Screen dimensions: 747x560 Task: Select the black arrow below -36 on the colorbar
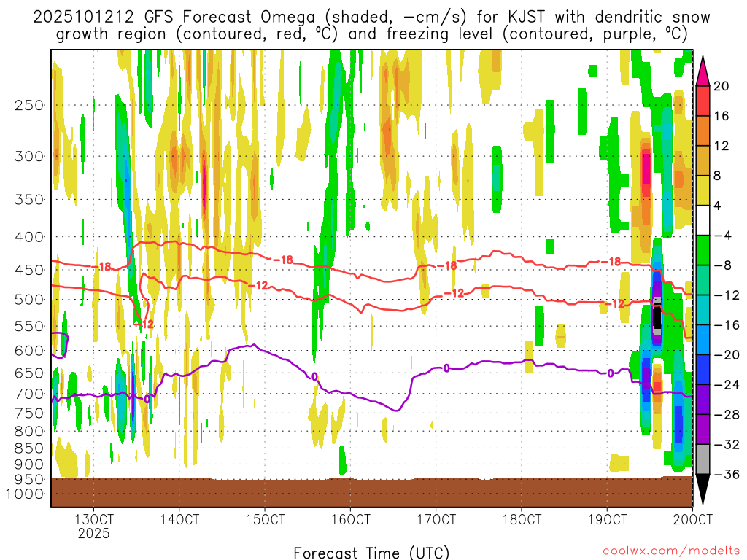click(703, 489)
